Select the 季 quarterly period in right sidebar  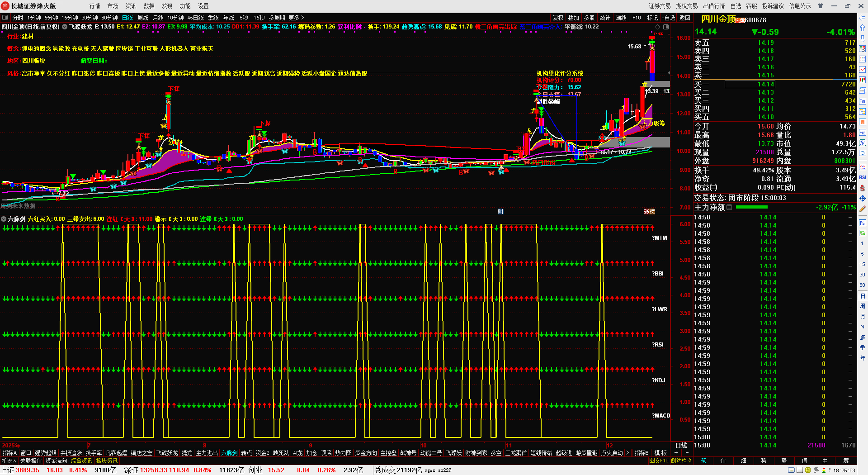(863, 348)
